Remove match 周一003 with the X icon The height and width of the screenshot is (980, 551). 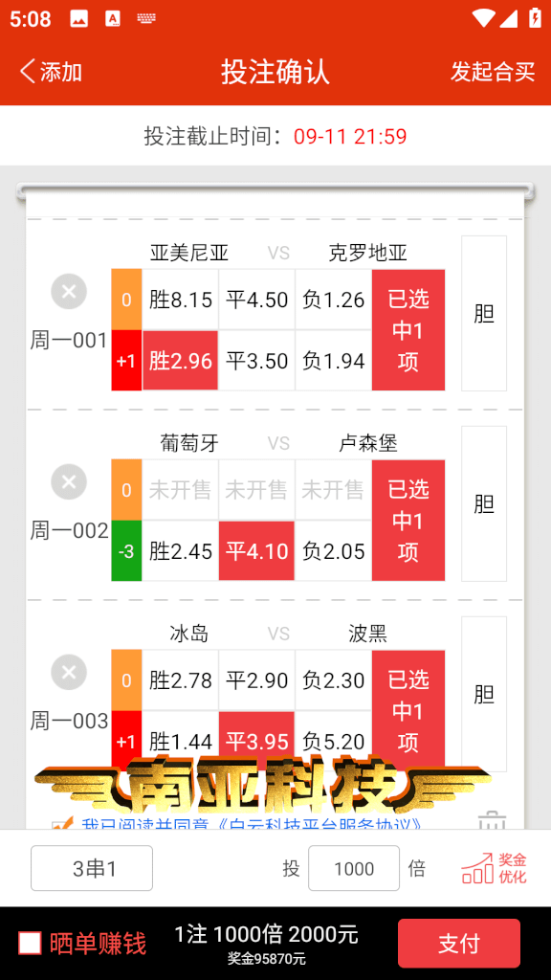coord(69,673)
